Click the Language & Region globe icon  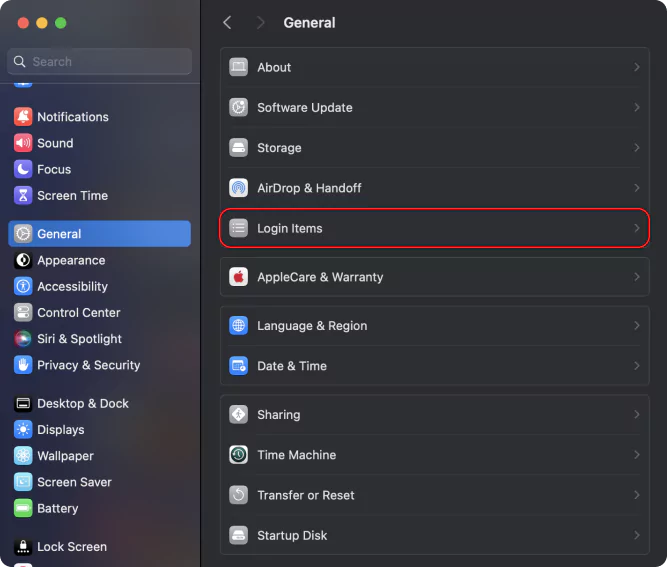coord(238,325)
